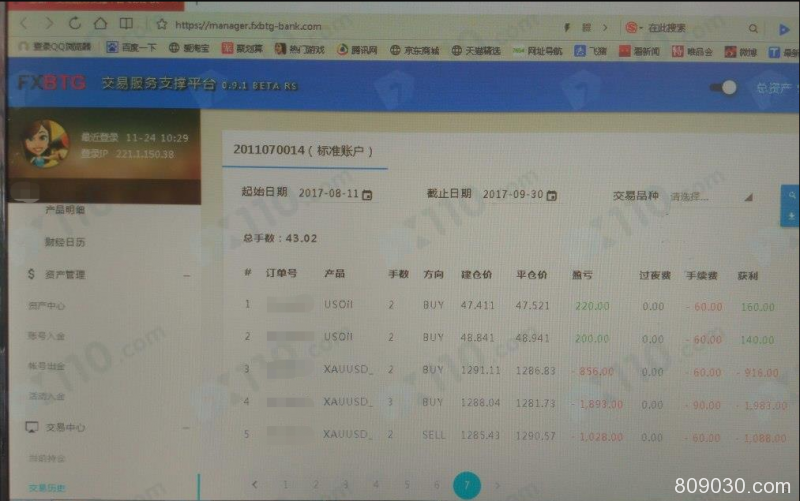Go to page 4 in pagination
Viewport: 800px width, 501px height.
click(x=376, y=485)
